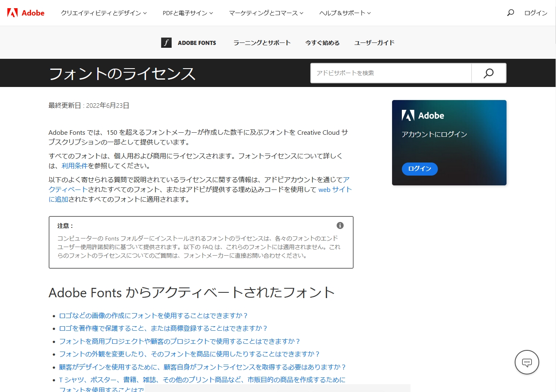Open ユーザーガイド tab
Image resolution: width=556 pixels, height=392 pixels.
(x=374, y=43)
